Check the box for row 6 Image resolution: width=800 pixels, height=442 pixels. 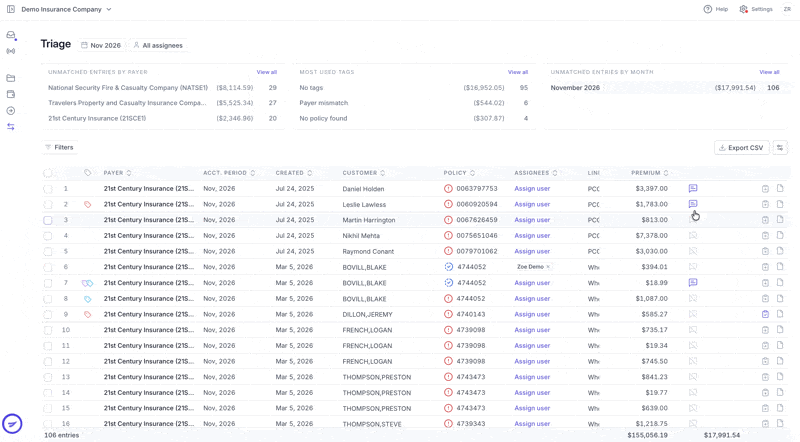pos(48,267)
